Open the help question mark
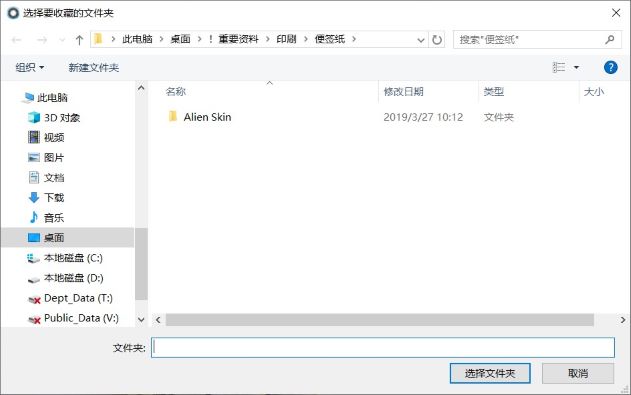The height and width of the screenshot is (395, 631). coord(610,67)
